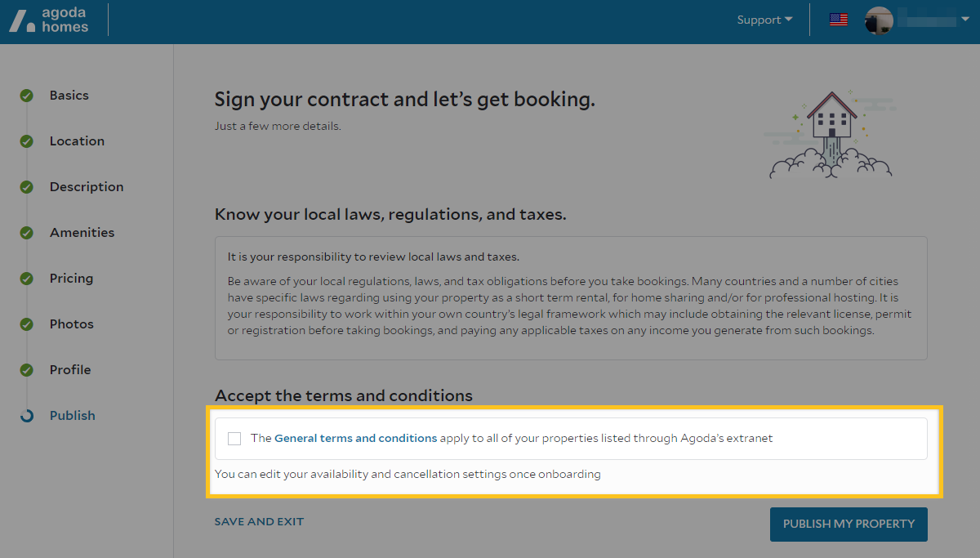
Task: Open the Support dropdown
Action: [763, 19]
